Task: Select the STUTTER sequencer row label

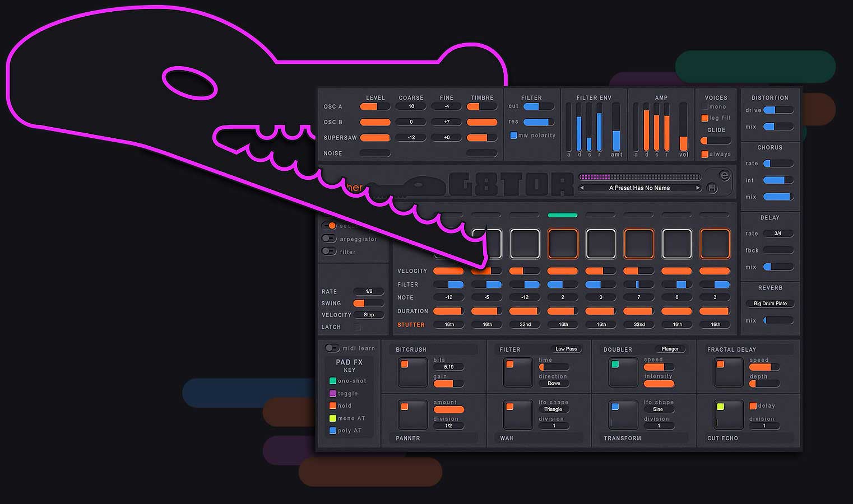Action: click(x=411, y=325)
